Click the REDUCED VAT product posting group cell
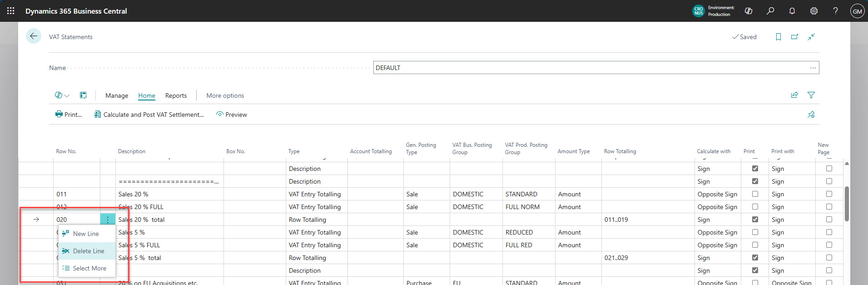This screenshot has width=868, height=285. click(529, 232)
